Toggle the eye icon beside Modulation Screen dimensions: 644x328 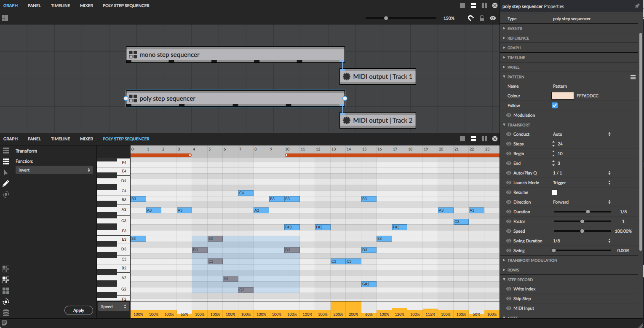[x=509, y=115]
